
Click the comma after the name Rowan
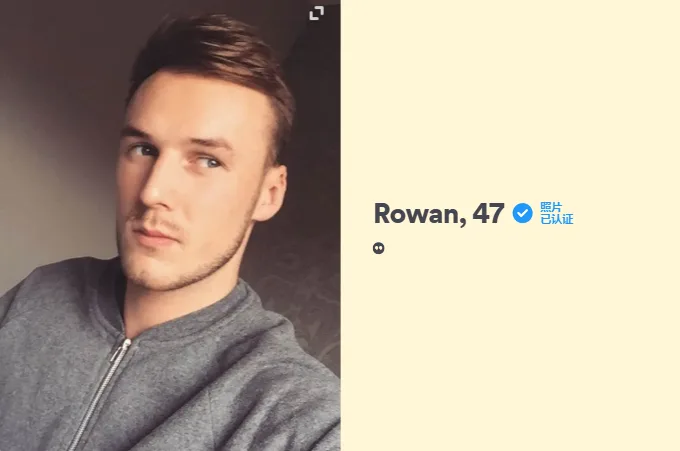tap(462, 222)
